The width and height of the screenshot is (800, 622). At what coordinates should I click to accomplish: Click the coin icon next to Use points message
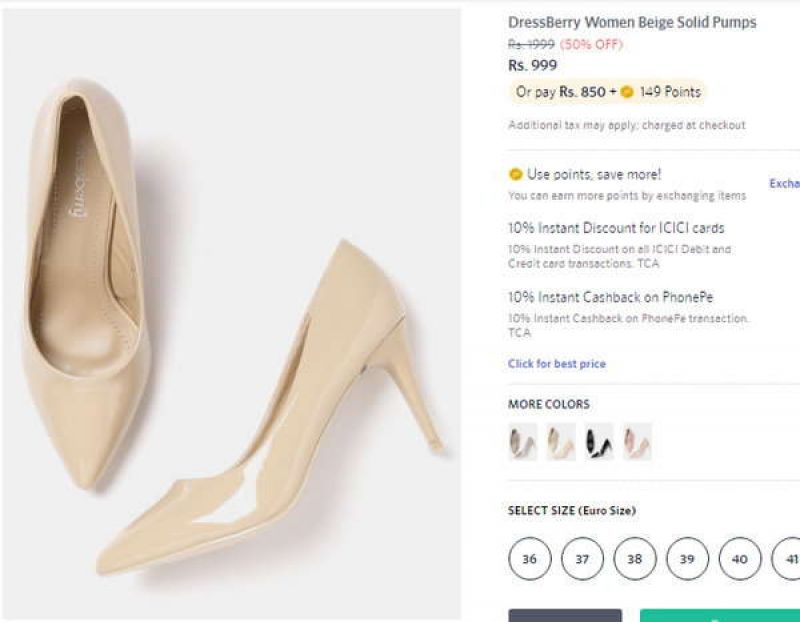(515, 173)
